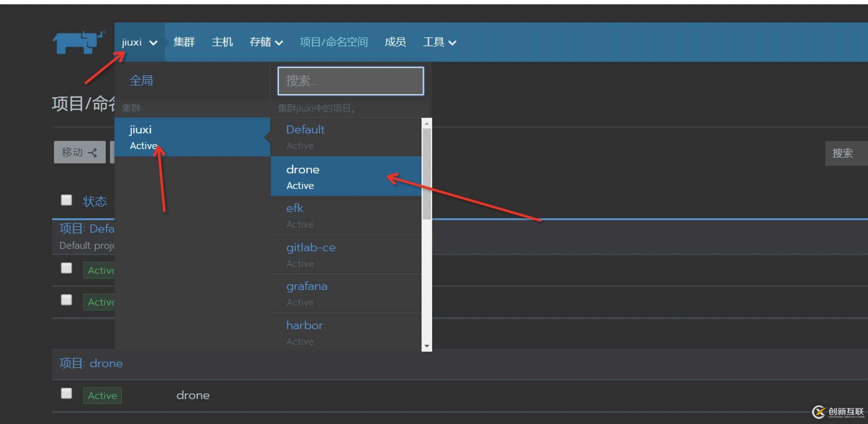This screenshot has height=424, width=868.
Task: Click the project search input field
Action: (350, 81)
